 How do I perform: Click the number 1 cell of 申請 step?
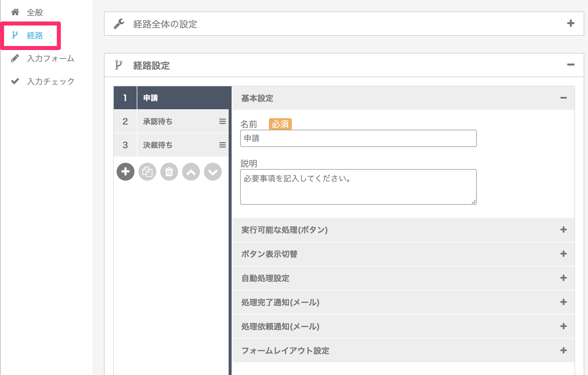tap(125, 98)
